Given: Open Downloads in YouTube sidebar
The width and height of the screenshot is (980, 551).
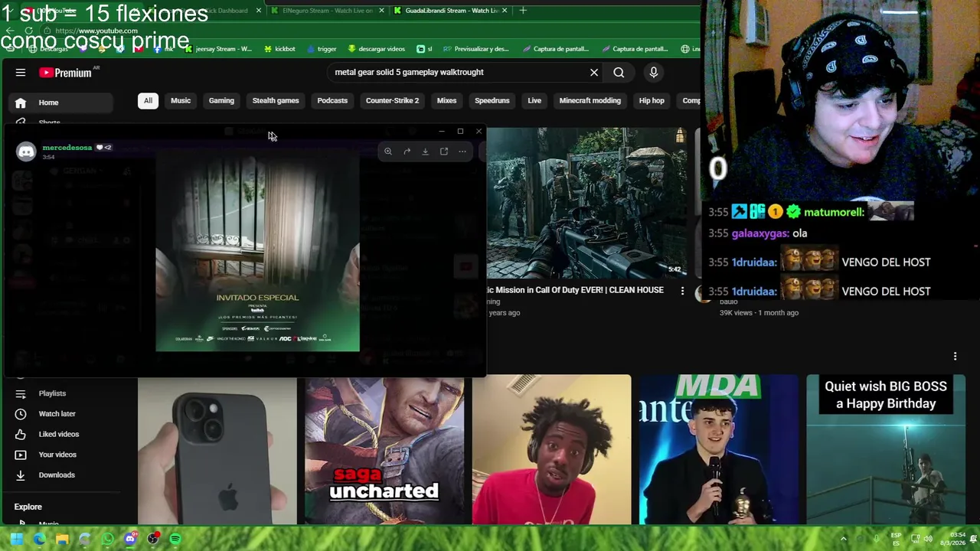Looking at the screenshot, I should 57,475.
